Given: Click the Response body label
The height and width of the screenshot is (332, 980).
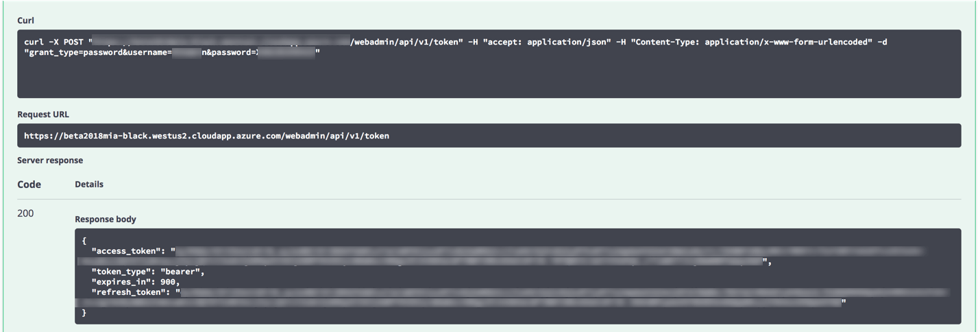Looking at the screenshot, I should [x=106, y=220].
